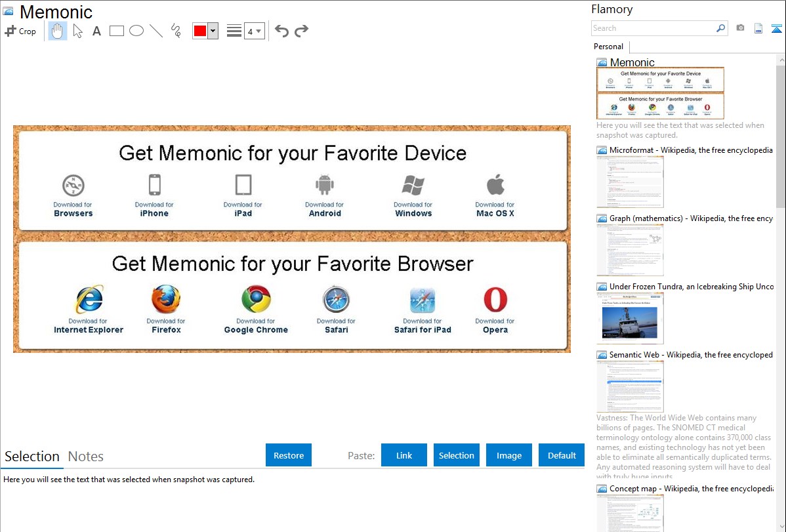
Task: Open the Semantic Web snapshot thumbnail
Action: coord(630,386)
